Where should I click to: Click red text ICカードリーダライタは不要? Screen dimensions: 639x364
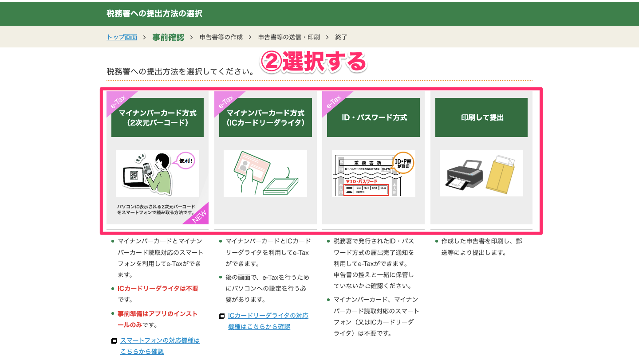click(158, 289)
